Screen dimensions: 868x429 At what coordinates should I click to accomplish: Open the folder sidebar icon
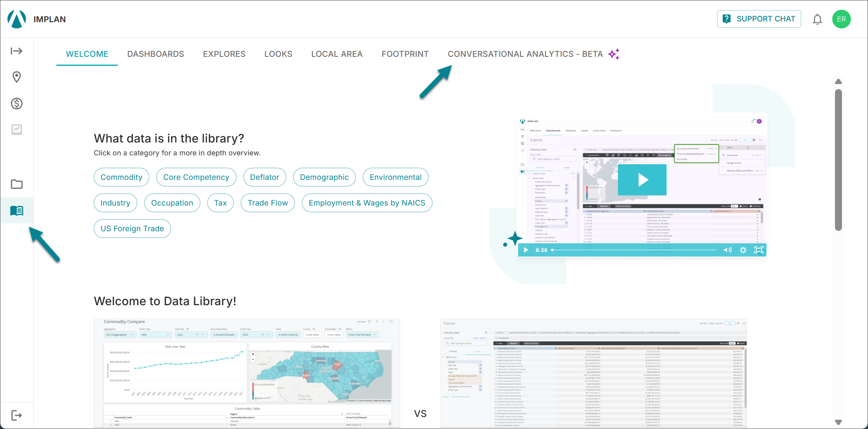tap(17, 184)
